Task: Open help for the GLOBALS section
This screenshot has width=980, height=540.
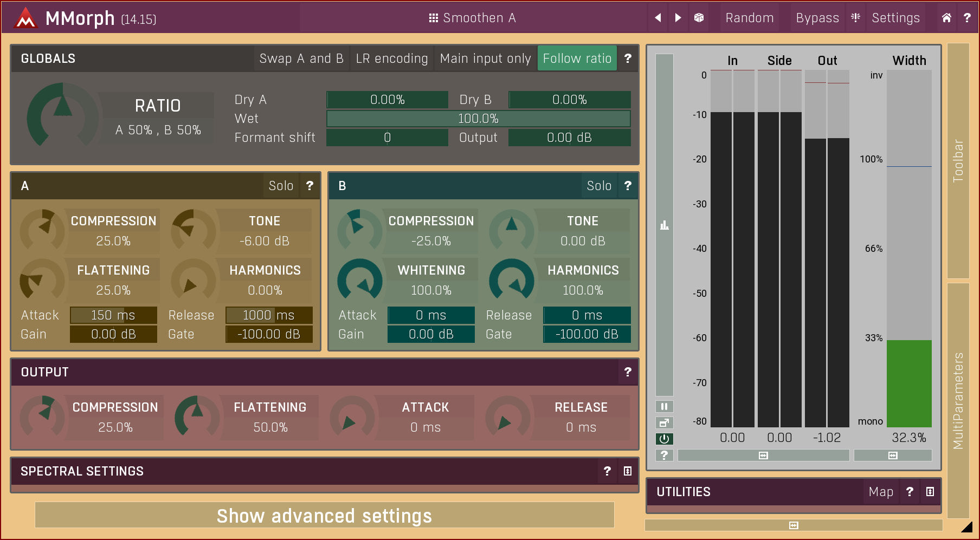Action: point(628,58)
